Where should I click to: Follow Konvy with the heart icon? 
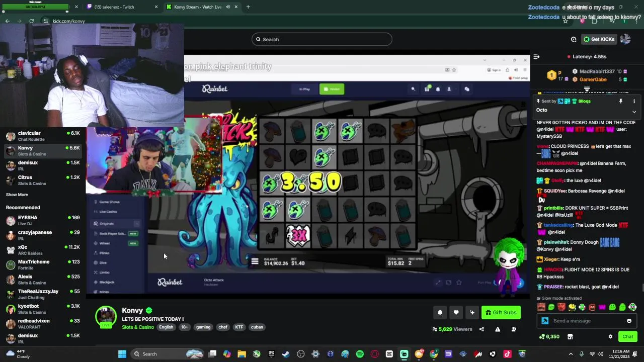pos(456,312)
